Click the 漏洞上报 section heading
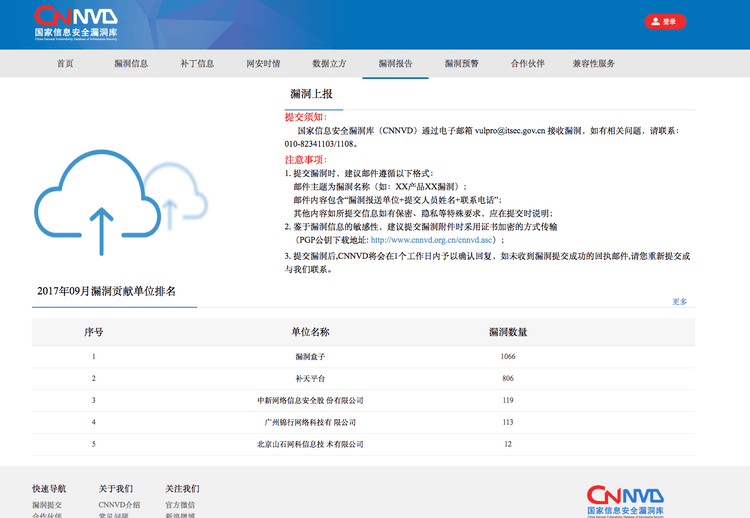Viewport: 750px width, 518px height. (x=311, y=94)
